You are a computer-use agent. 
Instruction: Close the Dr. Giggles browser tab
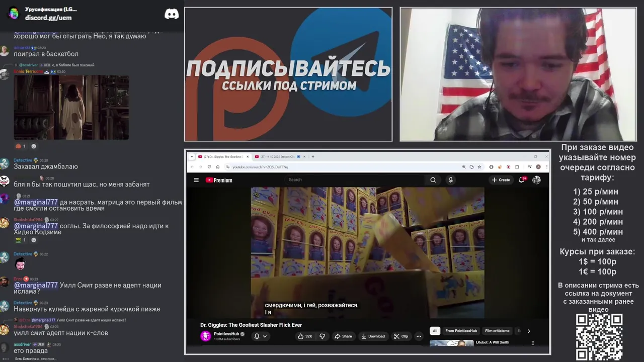click(248, 156)
